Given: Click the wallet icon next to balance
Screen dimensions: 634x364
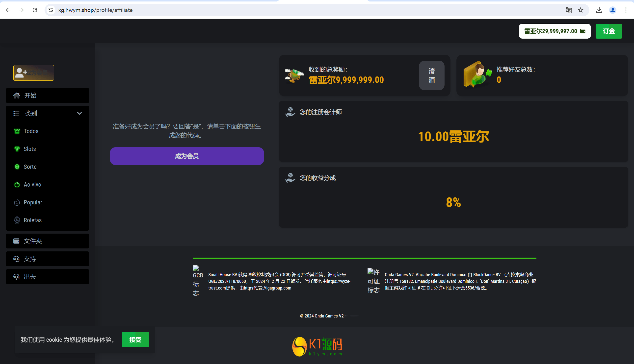Looking at the screenshot, I should point(583,31).
